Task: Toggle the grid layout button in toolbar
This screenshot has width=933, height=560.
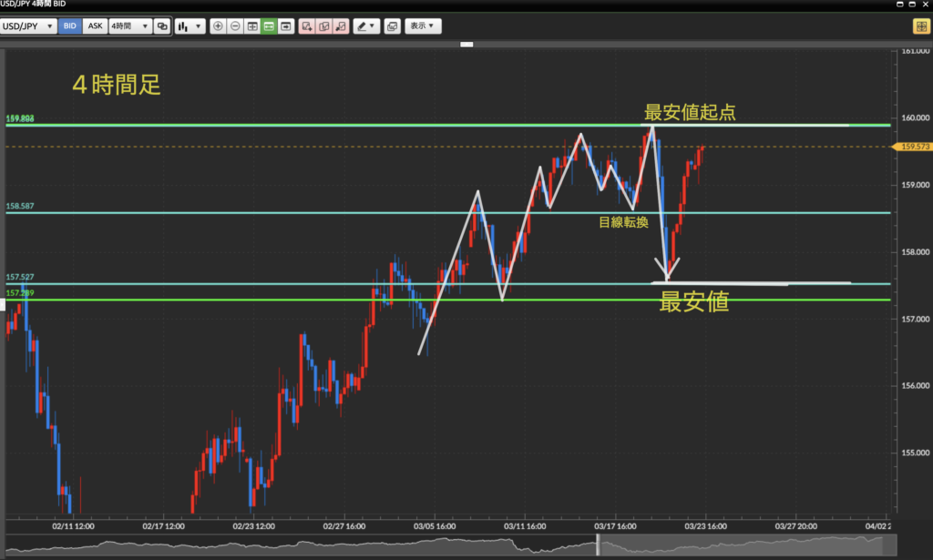Action: [252, 26]
